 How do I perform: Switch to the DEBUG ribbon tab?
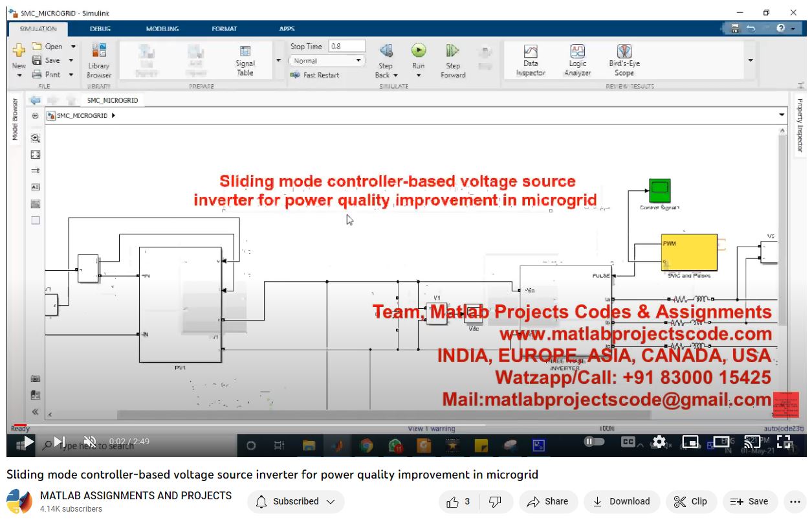coord(100,29)
